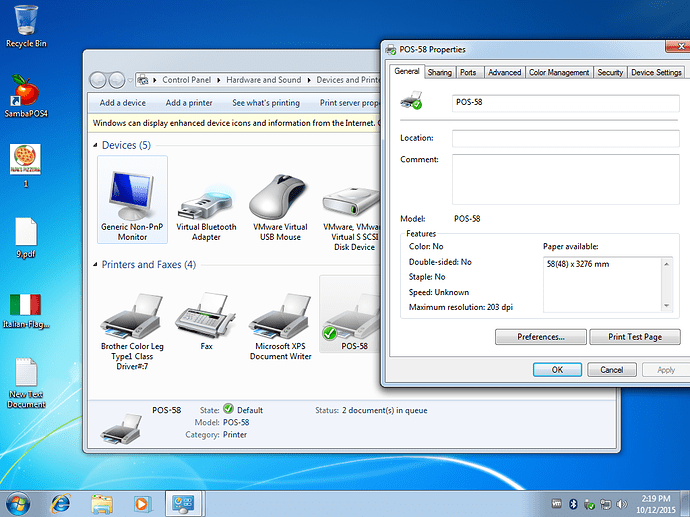Select the 9.pdf desktop file
690x517 pixels.
pyautogui.click(x=26, y=238)
